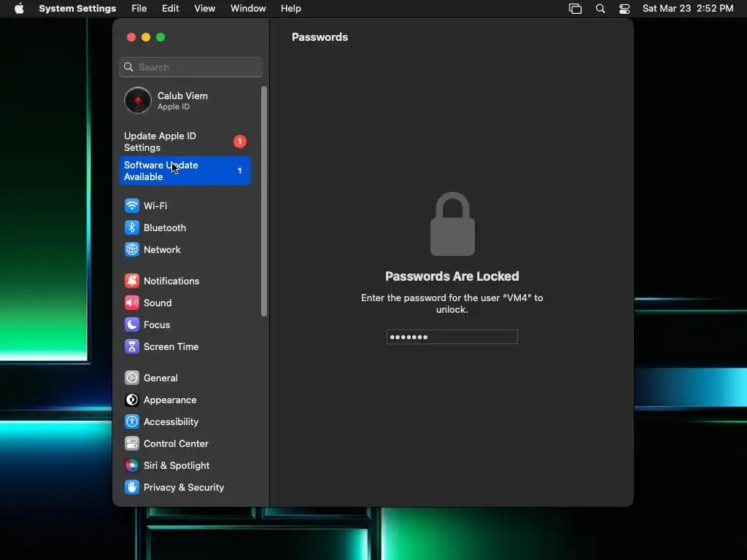Viewport: 747px width, 560px height.
Task: Click the Accessibility label
Action: click(x=171, y=422)
